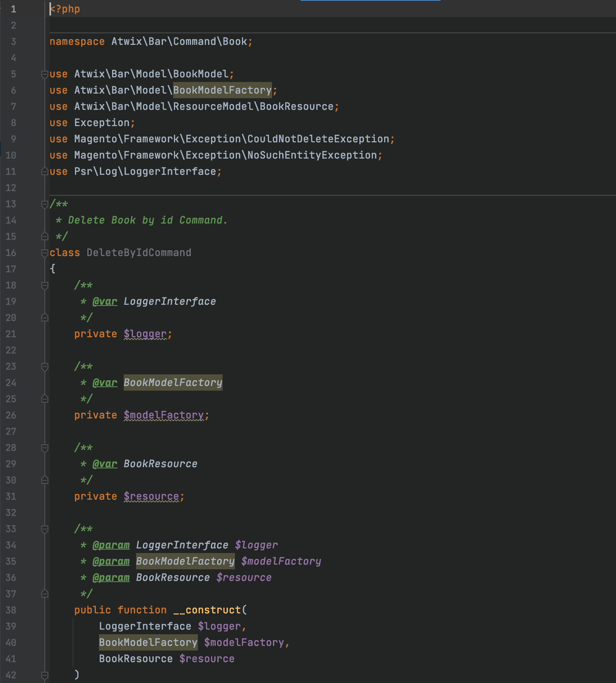Fold the BookModelFactory docblock at line 23

(x=45, y=367)
